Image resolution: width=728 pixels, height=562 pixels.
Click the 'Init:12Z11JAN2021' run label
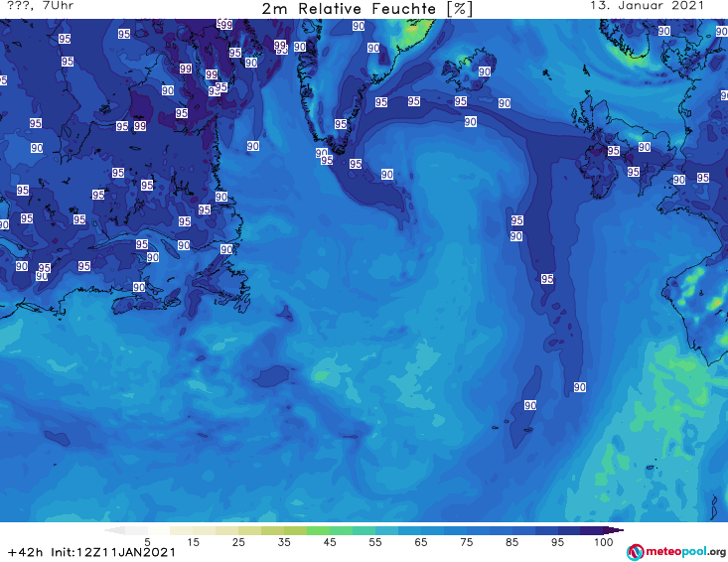point(113,552)
